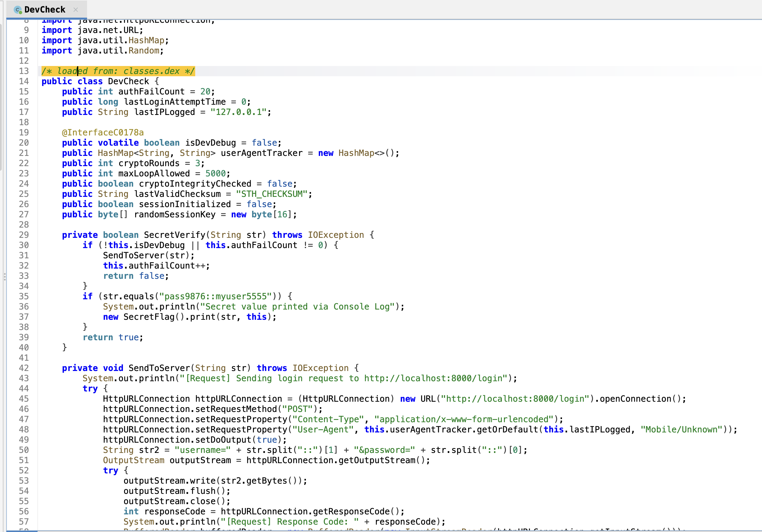Viewport: 762px width, 532px height.
Task: Click the panel splitter handle on left edge
Action: point(5,277)
